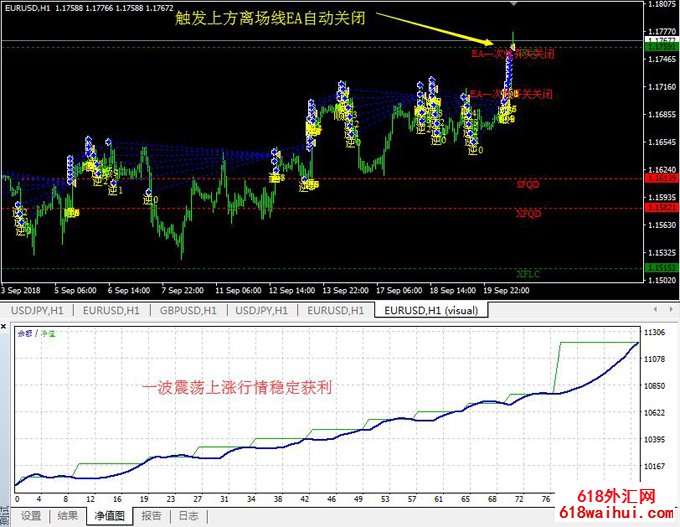Click the SFQD line label
This screenshot has width=680, height=527.
tap(528, 184)
